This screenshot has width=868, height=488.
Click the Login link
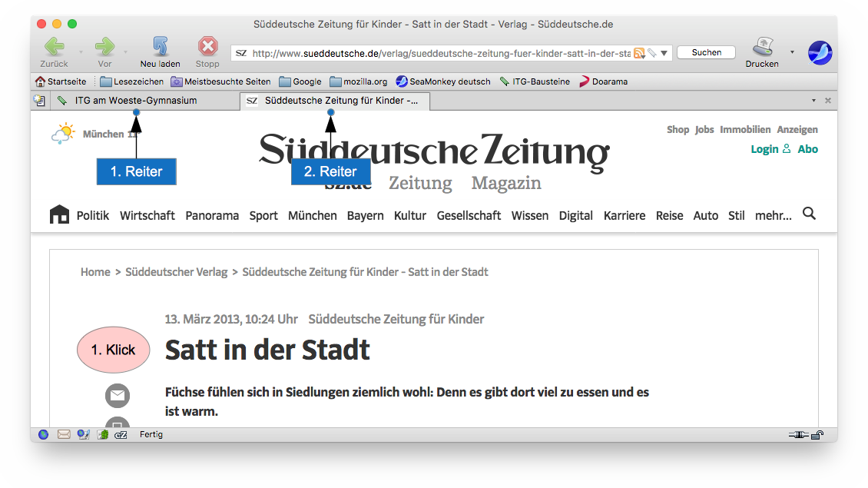click(x=770, y=149)
